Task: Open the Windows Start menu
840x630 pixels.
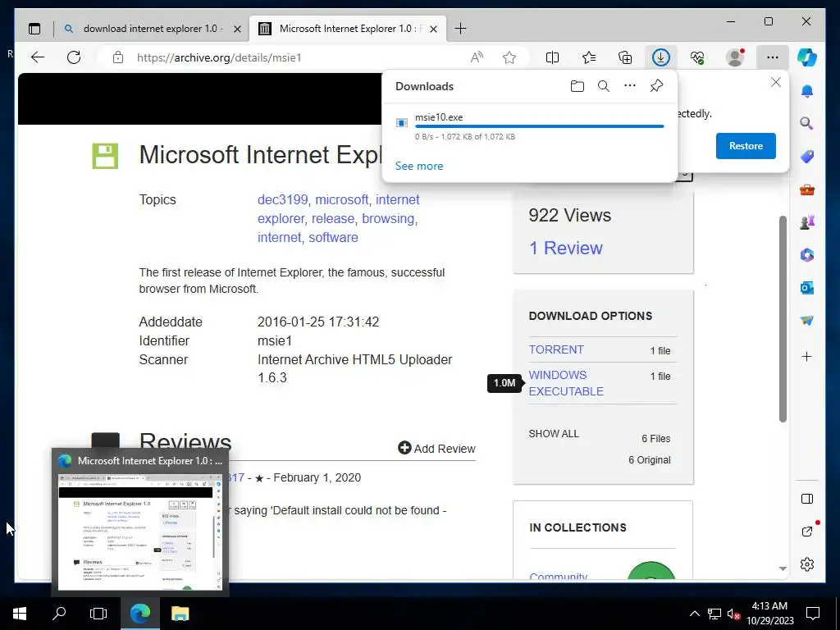Action: [x=20, y=614]
